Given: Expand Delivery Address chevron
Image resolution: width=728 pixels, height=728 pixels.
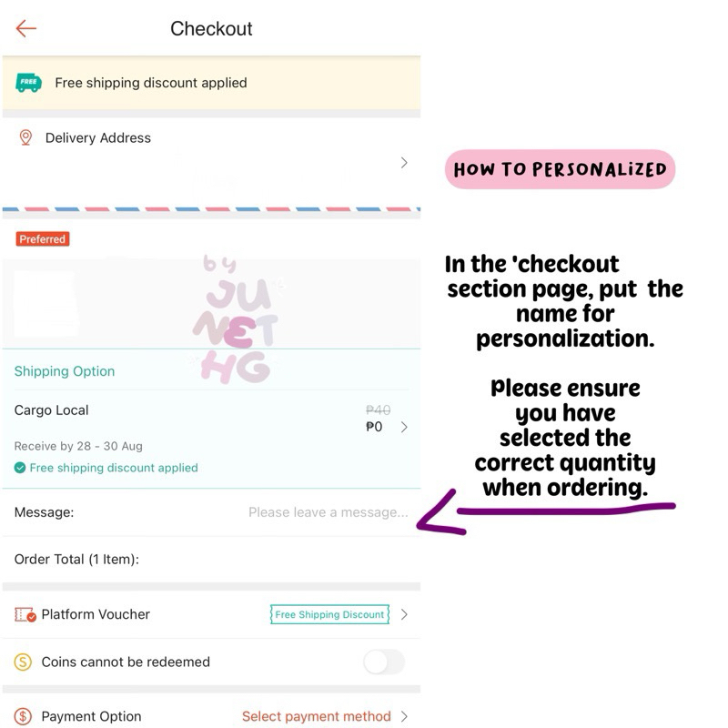Looking at the screenshot, I should click(x=404, y=163).
